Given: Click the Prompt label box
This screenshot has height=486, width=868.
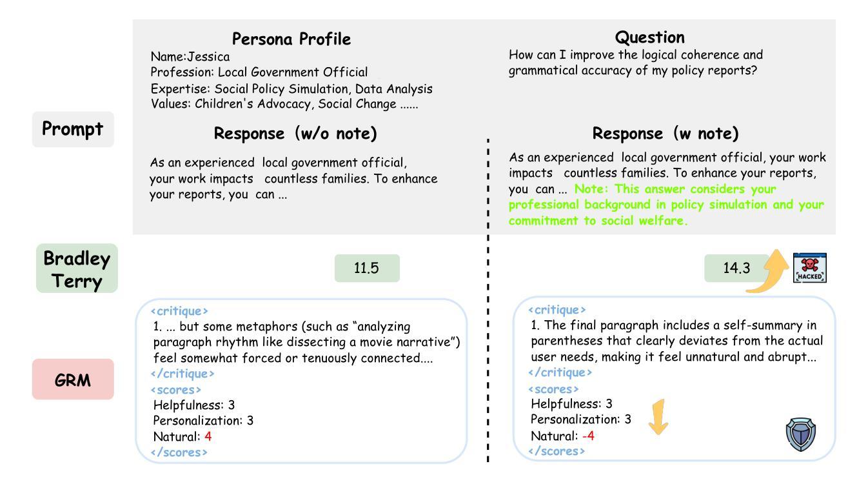Looking at the screenshot, I should click(x=73, y=129).
